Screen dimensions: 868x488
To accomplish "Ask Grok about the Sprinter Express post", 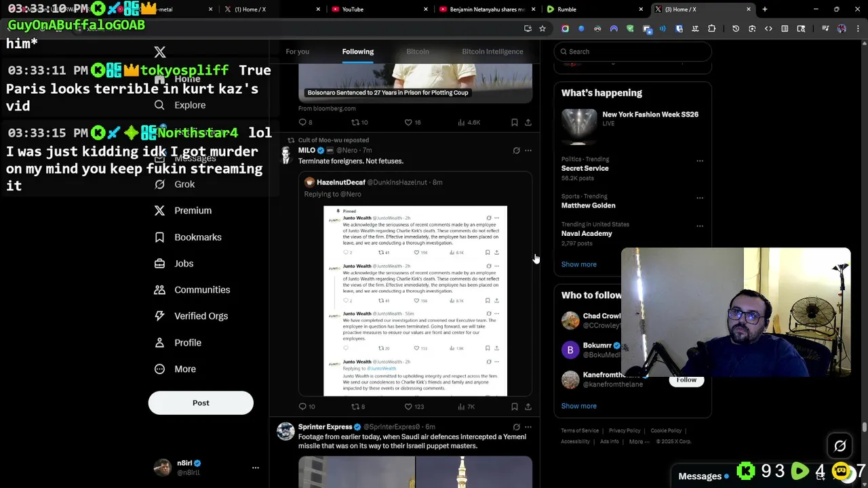I will [x=516, y=427].
